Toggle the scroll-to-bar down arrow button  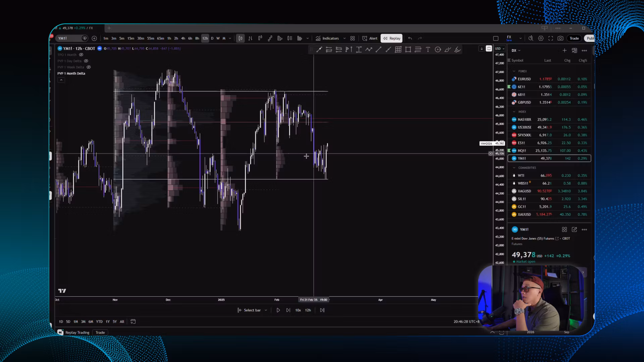482,49
